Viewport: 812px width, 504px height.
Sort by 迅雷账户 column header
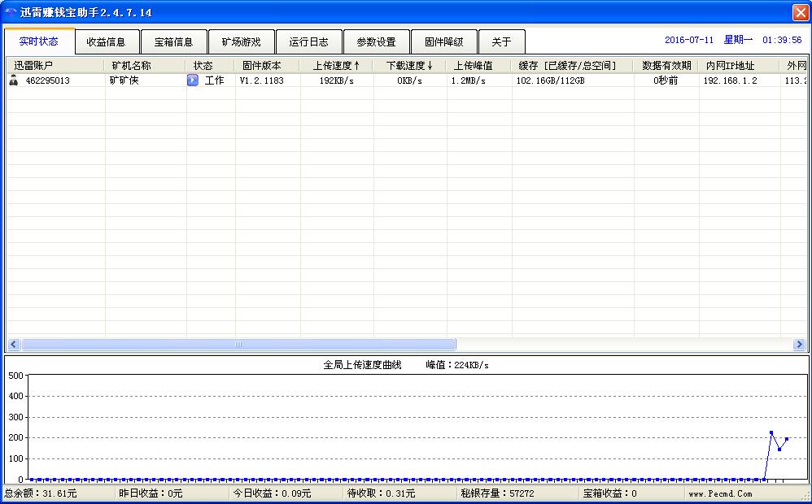[55, 66]
